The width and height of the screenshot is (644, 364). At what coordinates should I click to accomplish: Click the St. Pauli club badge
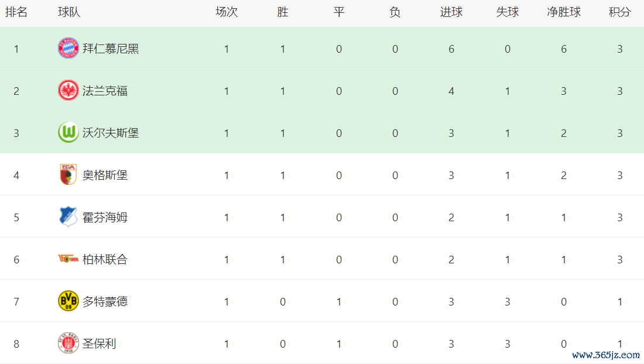[68, 343]
